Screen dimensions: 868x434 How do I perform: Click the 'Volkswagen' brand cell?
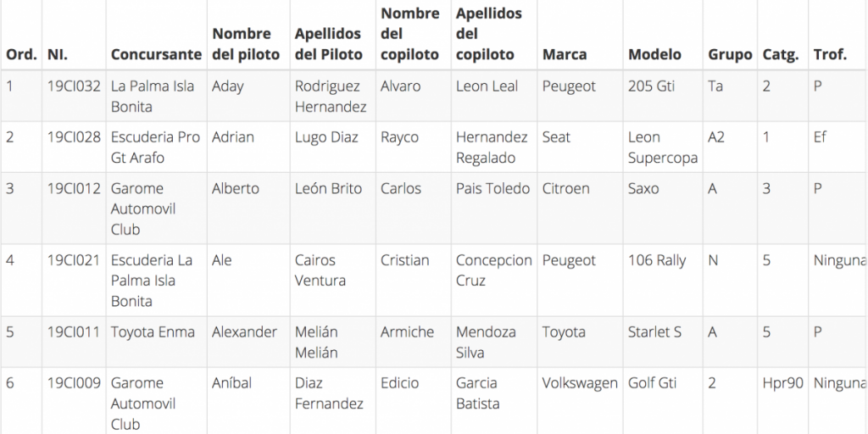coord(580,383)
